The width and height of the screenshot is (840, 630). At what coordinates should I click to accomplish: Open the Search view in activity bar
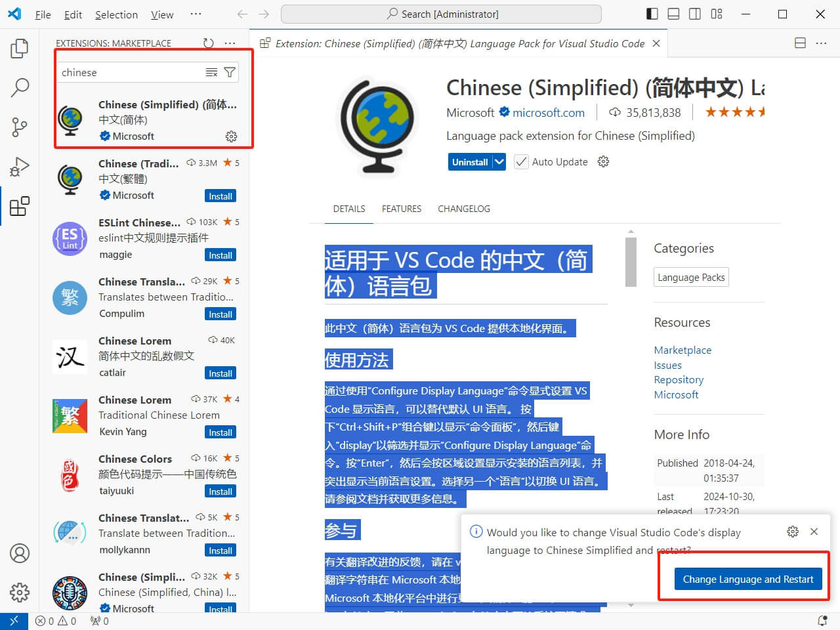click(20, 87)
